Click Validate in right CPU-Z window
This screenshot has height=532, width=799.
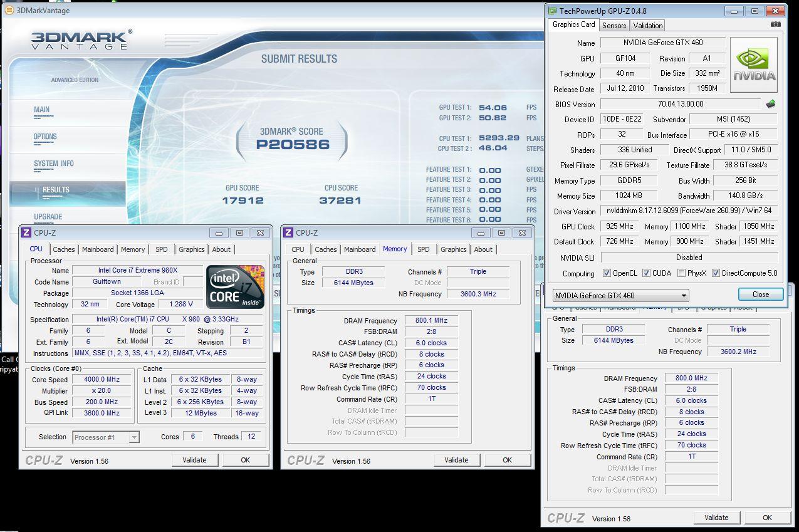click(716, 518)
